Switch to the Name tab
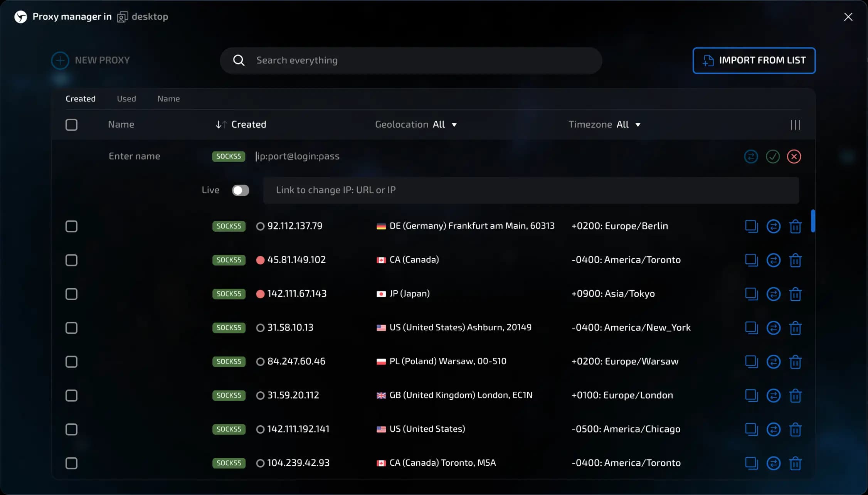The image size is (868, 495). point(168,99)
